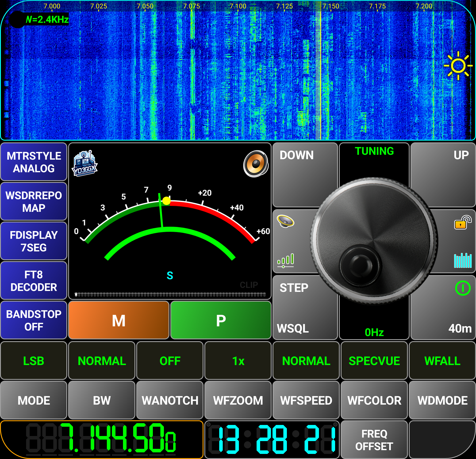Click the sun brightness icon on waterfall
The height and width of the screenshot is (459, 476).
458,66
